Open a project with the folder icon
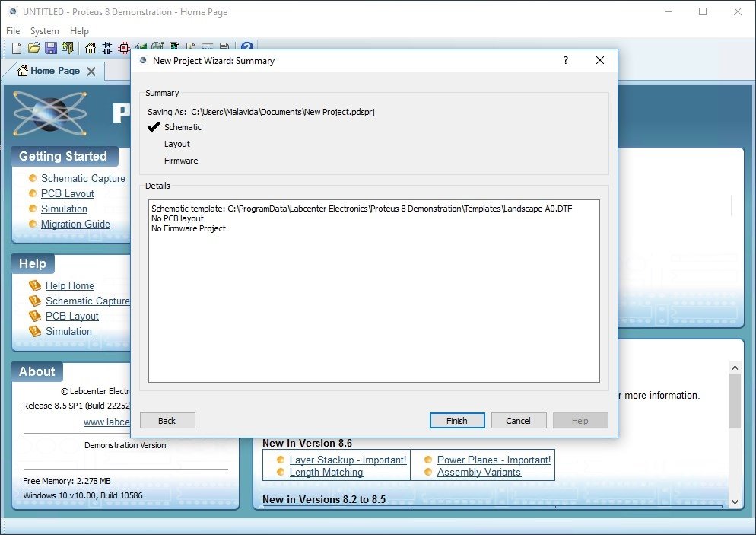Image resolution: width=756 pixels, height=535 pixels. click(x=33, y=48)
